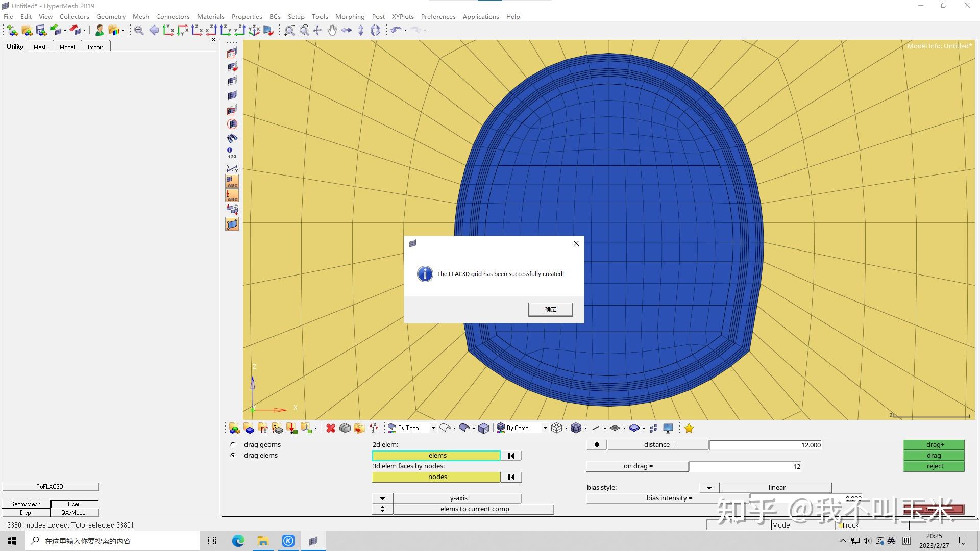Click the pan hand tool icon
Screen dimensions: 980x551
click(332, 30)
